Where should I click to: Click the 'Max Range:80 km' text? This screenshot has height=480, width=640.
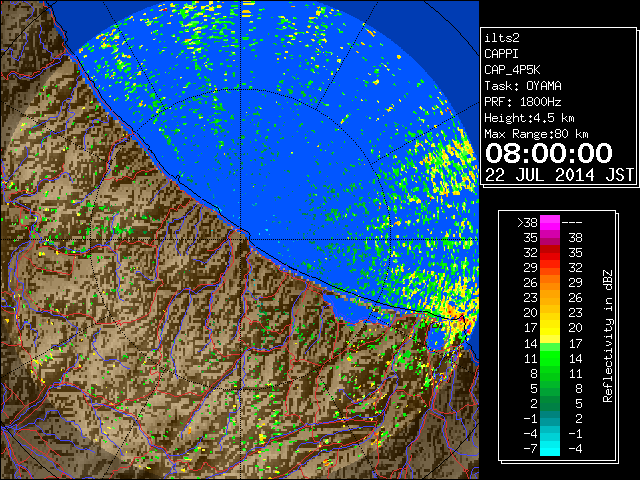tap(536, 134)
